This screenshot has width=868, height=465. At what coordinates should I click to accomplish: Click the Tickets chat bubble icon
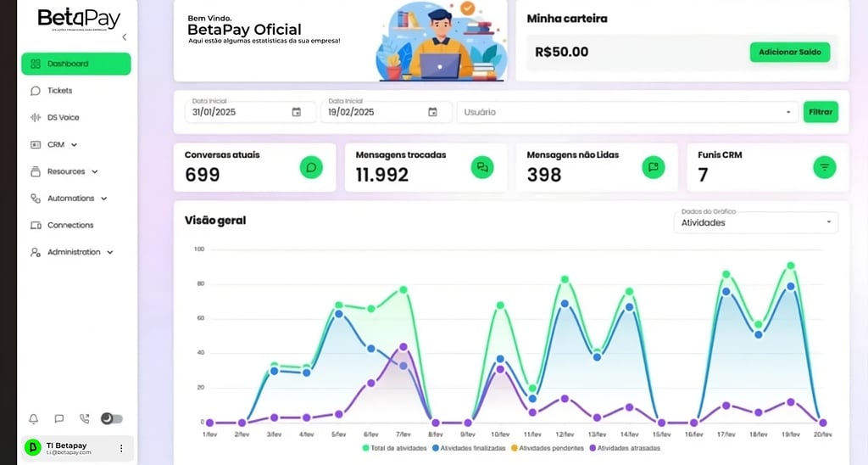coord(36,90)
